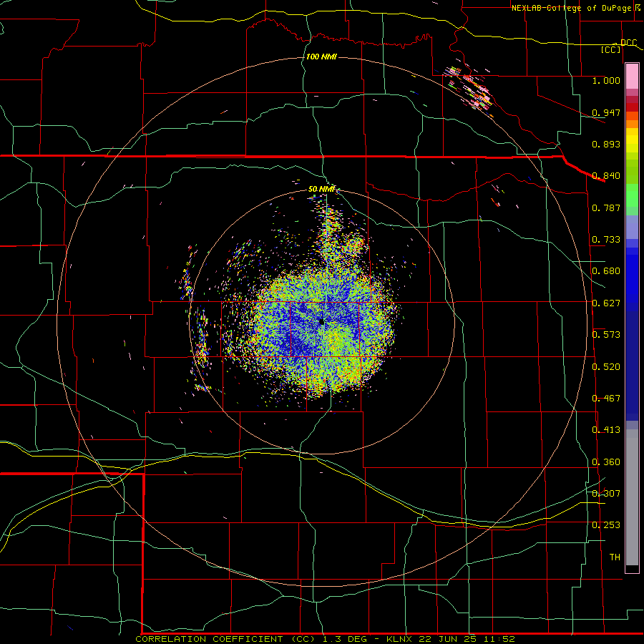
Task: Click the 1.000 color scale value
Action: [x=606, y=80]
